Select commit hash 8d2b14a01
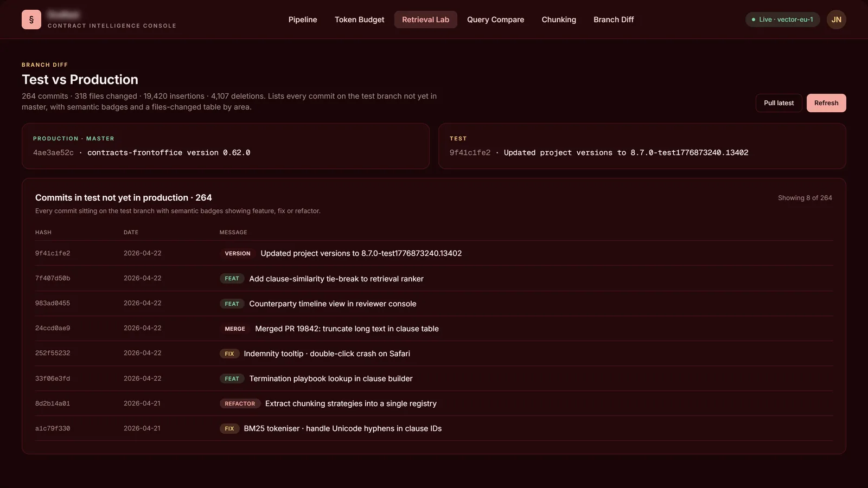The width and height of the screenshot is (868, 488). tap(53, 403)
